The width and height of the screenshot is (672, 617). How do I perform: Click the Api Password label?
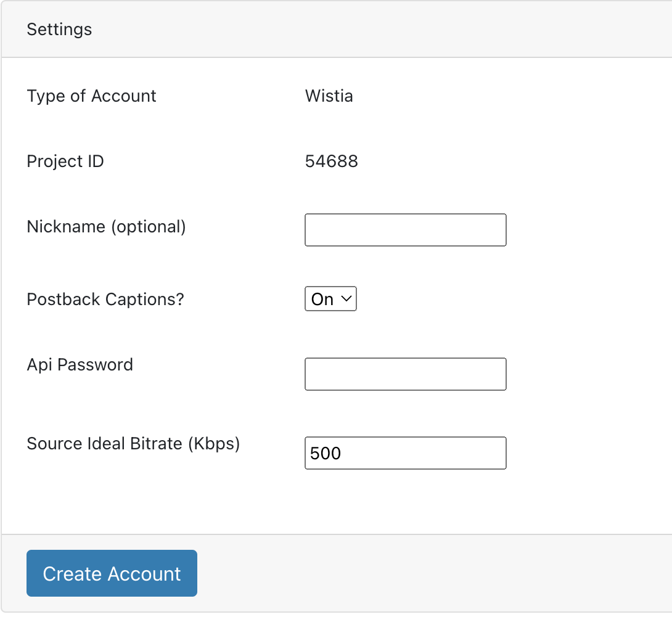click(80, 365)
